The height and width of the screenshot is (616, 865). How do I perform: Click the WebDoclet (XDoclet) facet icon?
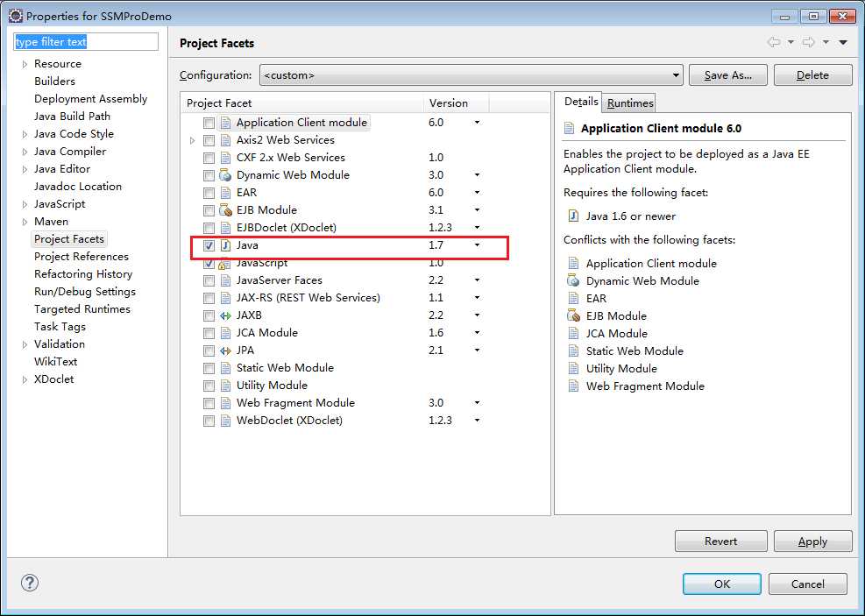pos(225,421)
